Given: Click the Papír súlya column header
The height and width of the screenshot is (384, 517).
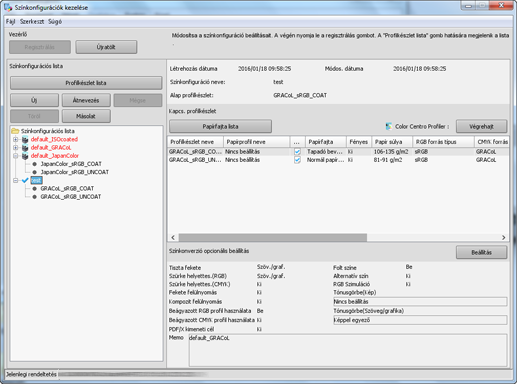Looking at the screenshot, I should [392, 142].
